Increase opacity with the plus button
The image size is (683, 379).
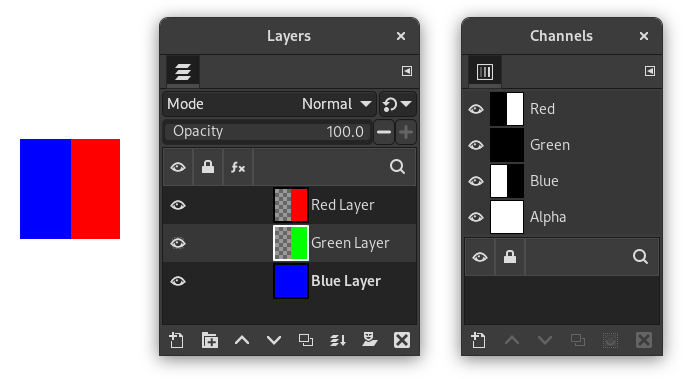(406, 132)
